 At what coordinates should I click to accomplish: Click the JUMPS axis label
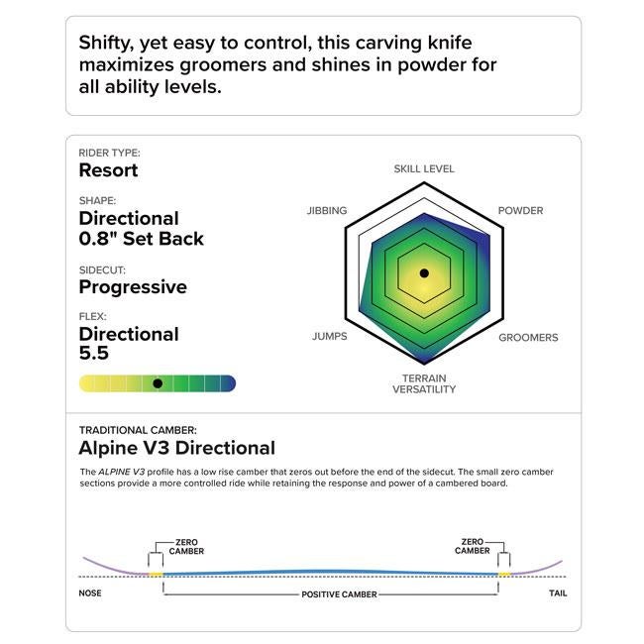tap(329, 337)
